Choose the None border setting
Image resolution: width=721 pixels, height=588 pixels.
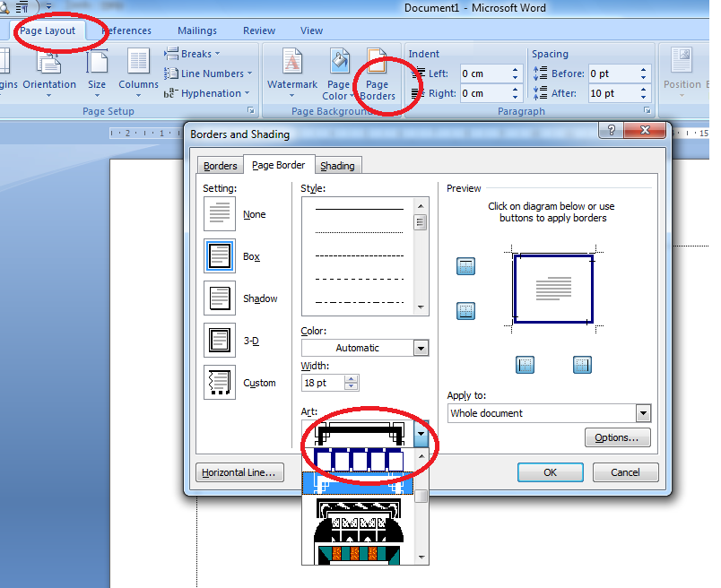tap(220, 213)
